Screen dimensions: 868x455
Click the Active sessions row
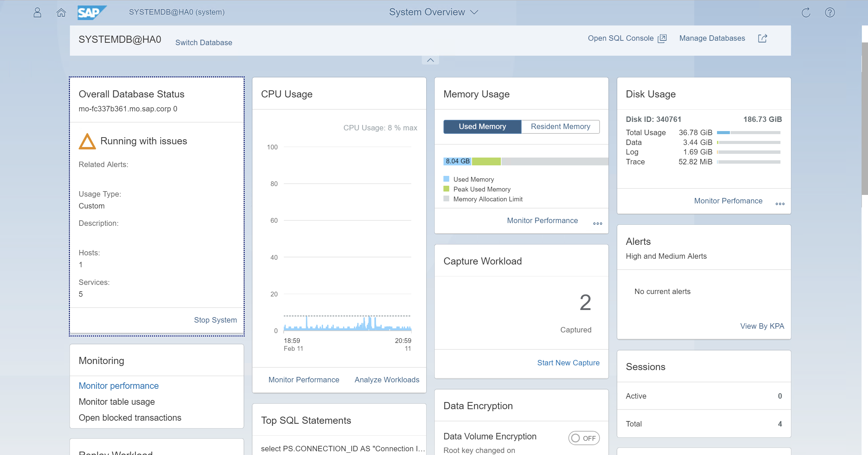click(704, 396)
